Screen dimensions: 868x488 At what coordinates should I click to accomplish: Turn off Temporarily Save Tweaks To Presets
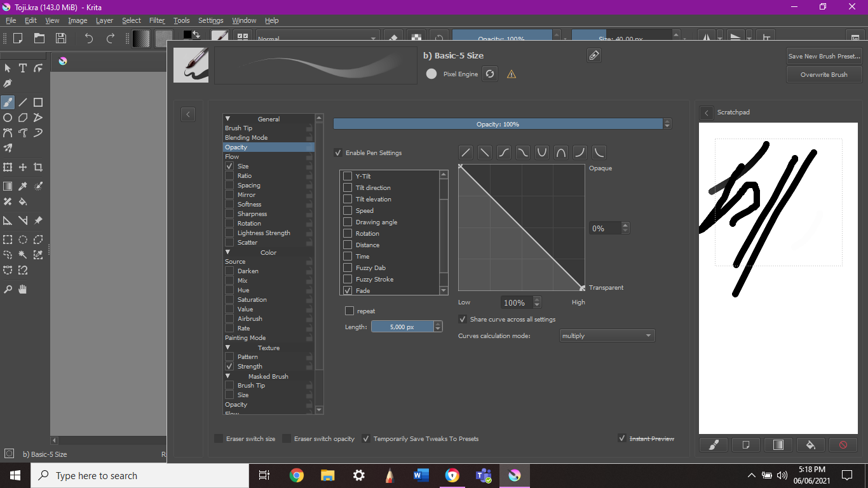(x=366, y=438)
